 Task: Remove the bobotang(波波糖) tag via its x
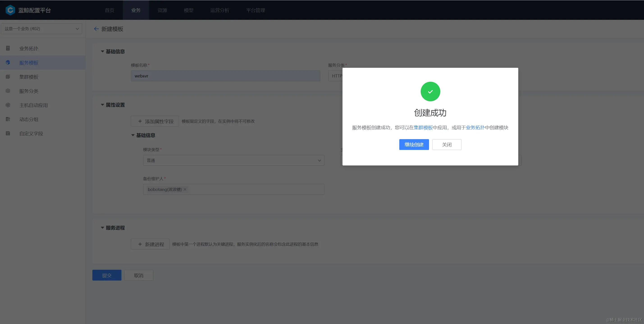click(x=185, y=189)
